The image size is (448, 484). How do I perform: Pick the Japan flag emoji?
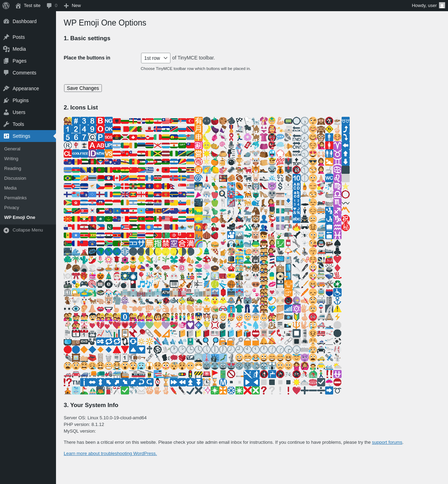pos(157,170)
